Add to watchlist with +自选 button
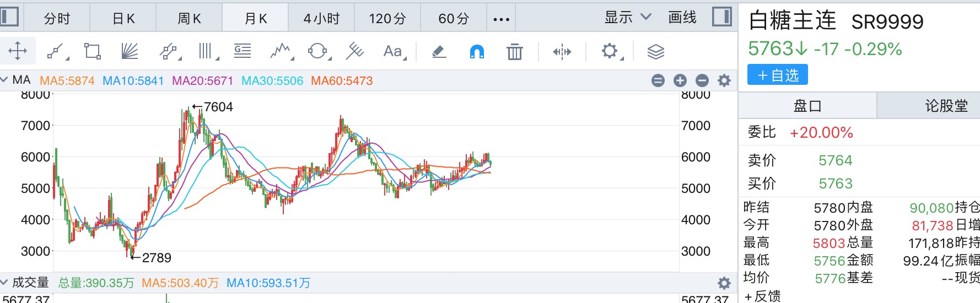This screenshot has height=303, width=980. 777,75
